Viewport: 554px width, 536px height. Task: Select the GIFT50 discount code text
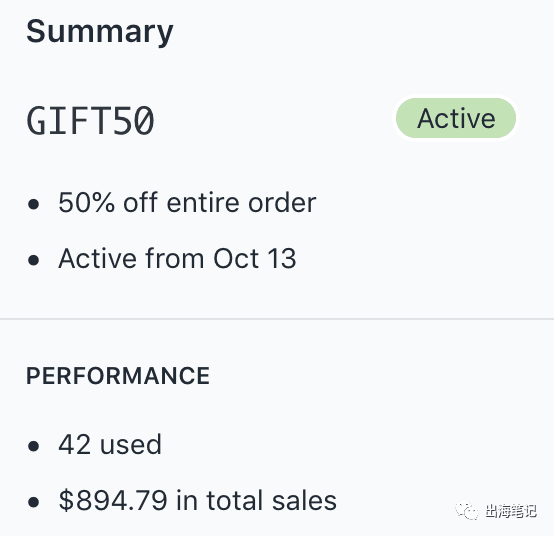tap(90, 121)
